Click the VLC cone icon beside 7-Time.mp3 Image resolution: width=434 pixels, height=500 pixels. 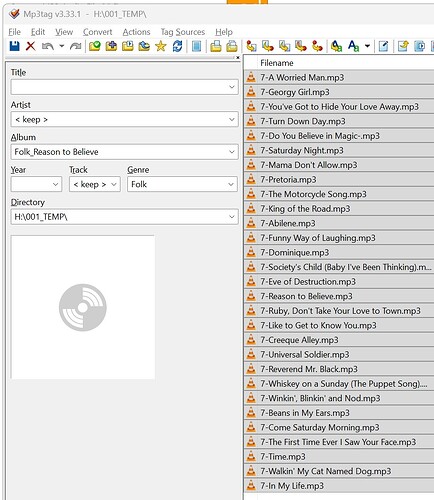[251, 456]
